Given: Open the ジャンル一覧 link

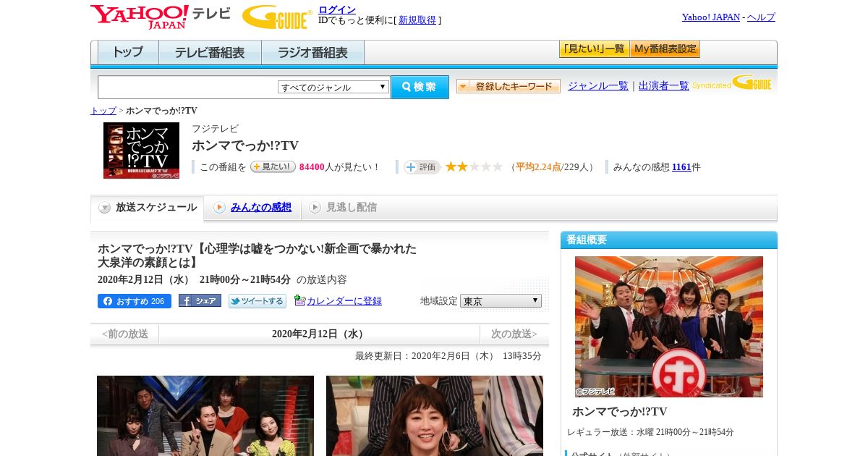Looking at the screenshot, I should [x=598, y=85].
